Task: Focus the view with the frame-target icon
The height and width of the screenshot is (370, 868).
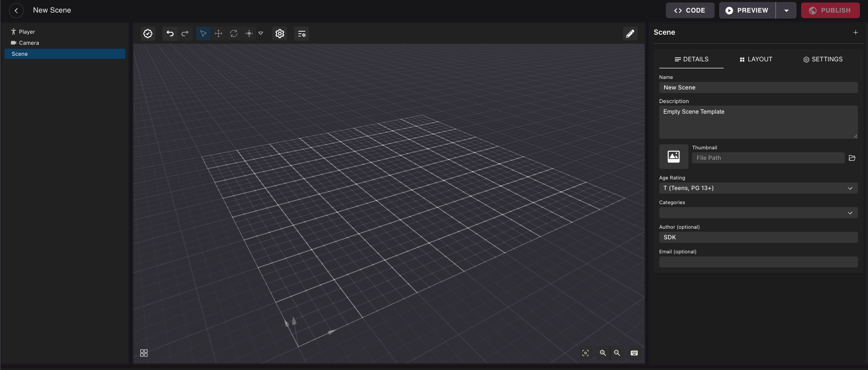Action: 585,353
